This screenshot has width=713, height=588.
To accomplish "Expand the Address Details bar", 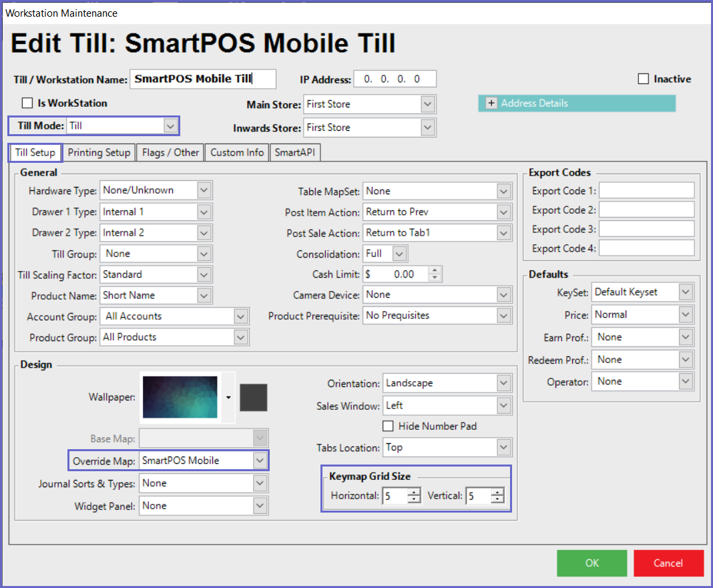I will click(x=577, y=103).
